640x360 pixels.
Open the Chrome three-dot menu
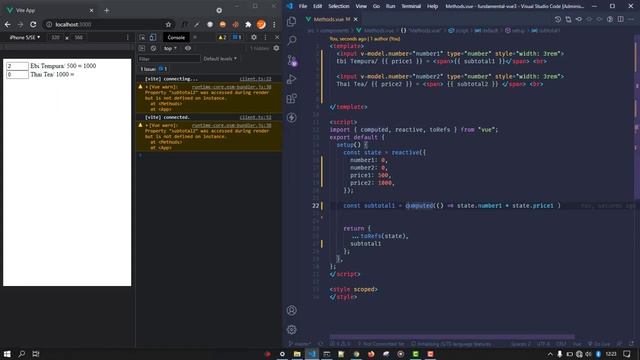pos(274,24)
